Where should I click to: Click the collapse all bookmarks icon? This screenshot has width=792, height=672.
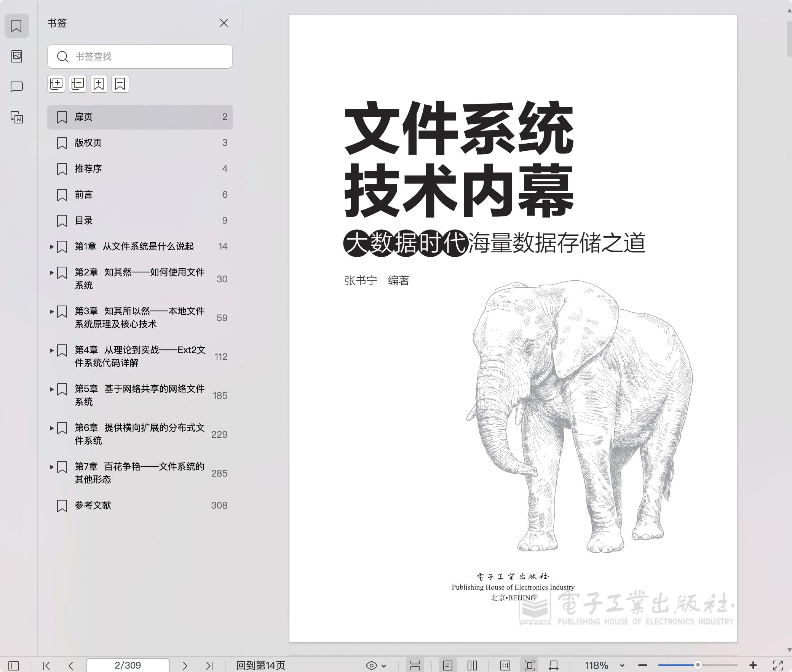tap(78, 83)
